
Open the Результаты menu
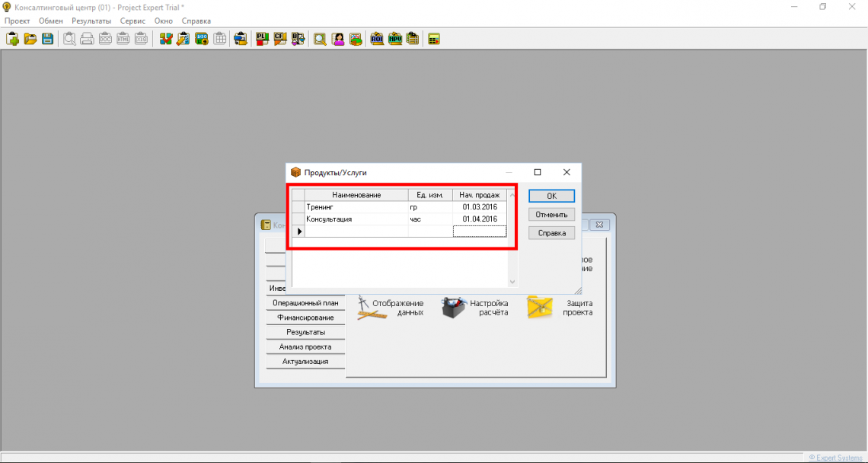91,21
